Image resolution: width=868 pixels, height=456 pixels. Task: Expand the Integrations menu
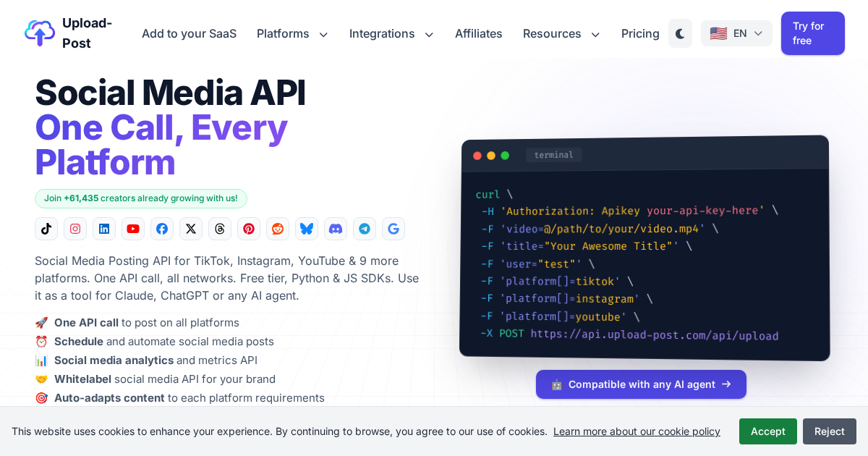(391, 33)
